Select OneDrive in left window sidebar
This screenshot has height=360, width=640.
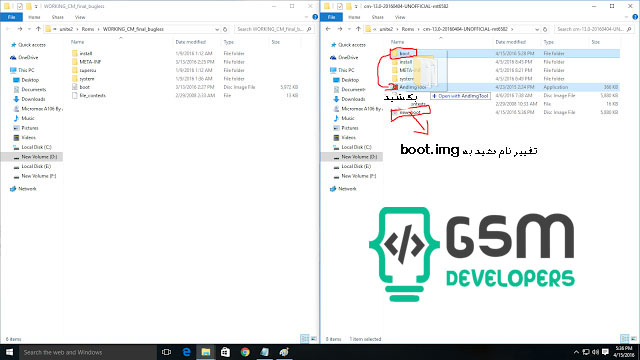pos(24,58)
